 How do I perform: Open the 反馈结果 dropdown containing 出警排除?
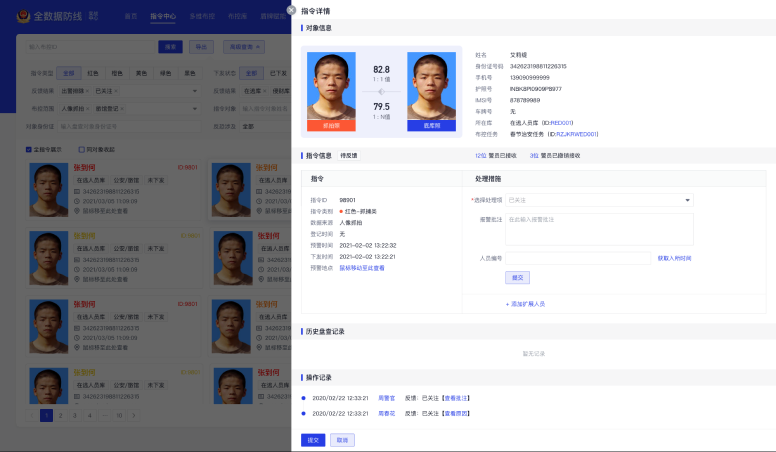point(129,91)
